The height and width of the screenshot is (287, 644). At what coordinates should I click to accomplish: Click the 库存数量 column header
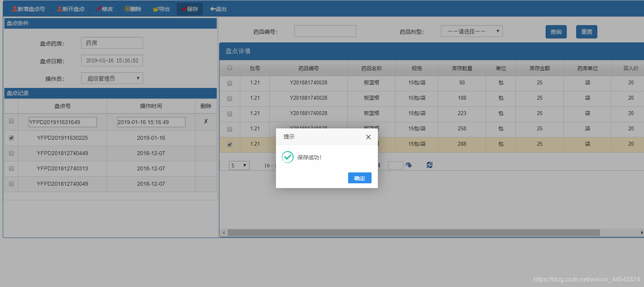tap(462, 68)
